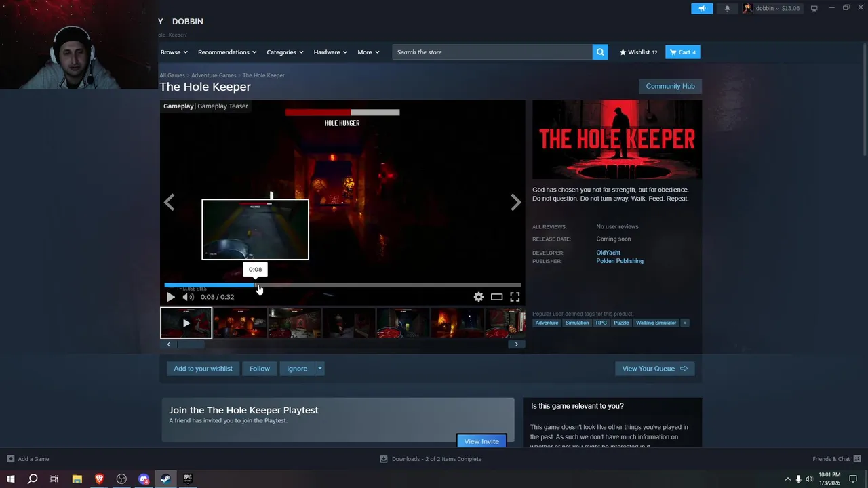Launch Brave browser from taskbar
The image size is (868, 488).
[x=99, y=479]
